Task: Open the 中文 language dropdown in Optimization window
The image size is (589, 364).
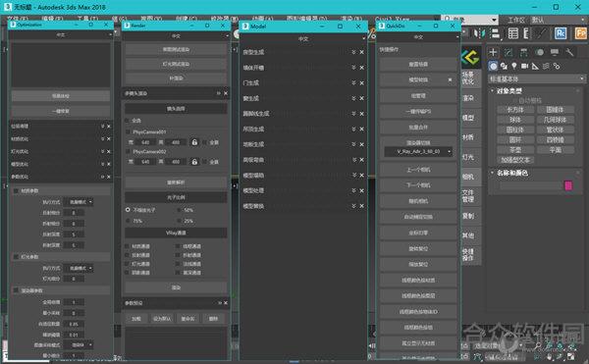Action: [x=61, y=34]
